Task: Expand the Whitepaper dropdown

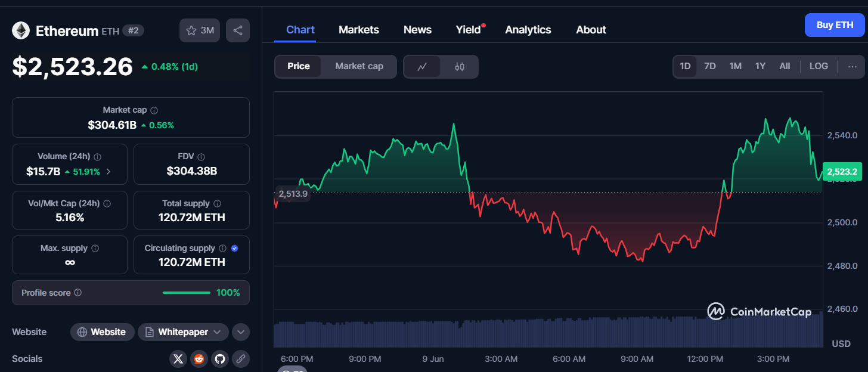Action: point(217,332)
